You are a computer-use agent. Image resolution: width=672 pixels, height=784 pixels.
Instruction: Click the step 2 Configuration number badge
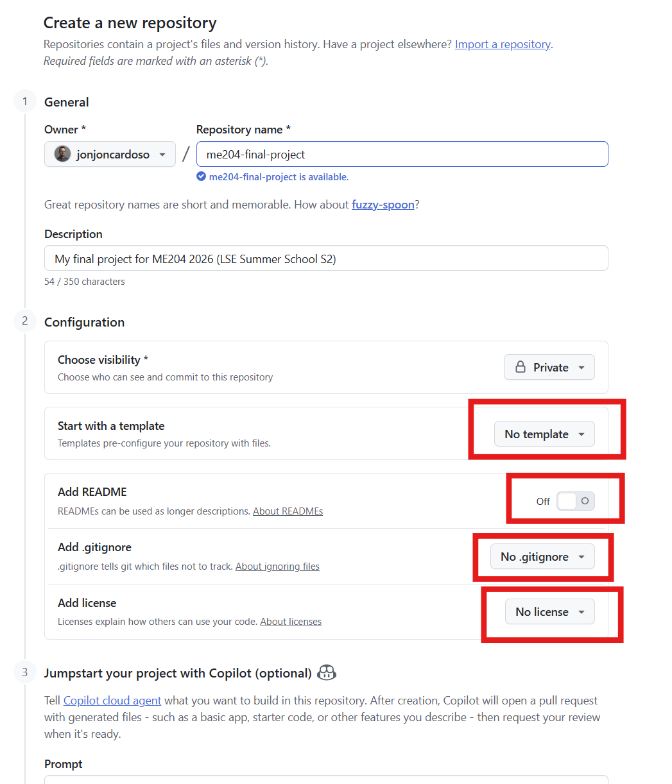point(25,321)
